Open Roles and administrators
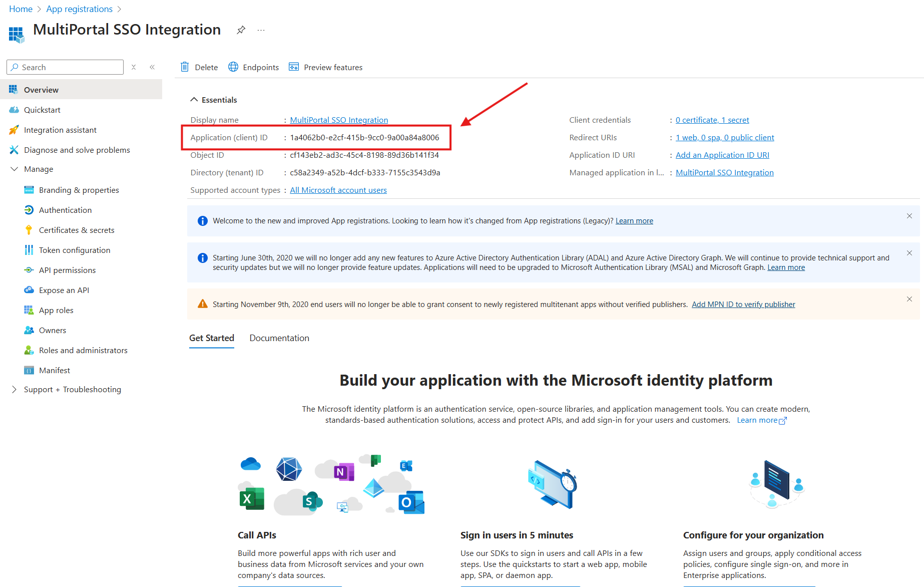The image size is (924, 587). [83, 350]
